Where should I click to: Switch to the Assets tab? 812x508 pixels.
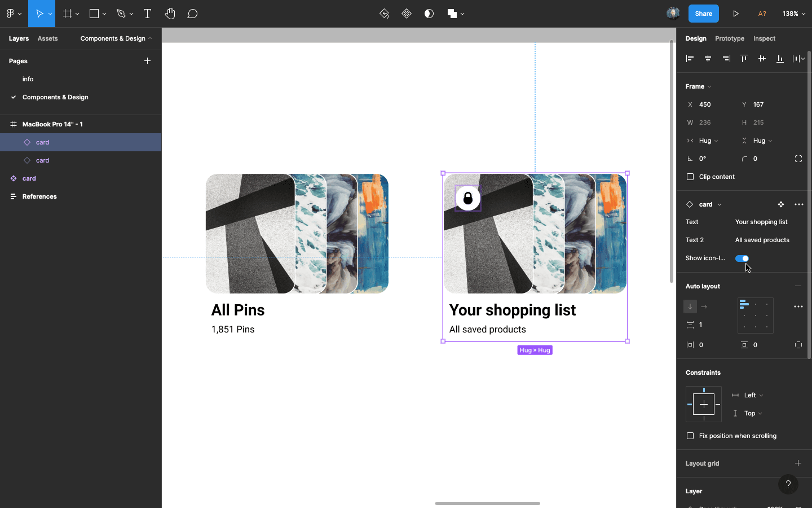click(x=47, y=38)
